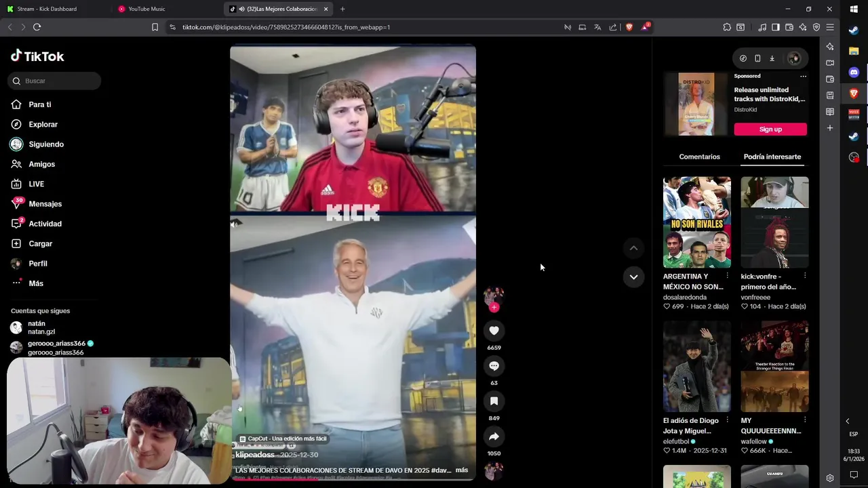
Task: Follow creator with red plus badge
Action: coord(494,308)
